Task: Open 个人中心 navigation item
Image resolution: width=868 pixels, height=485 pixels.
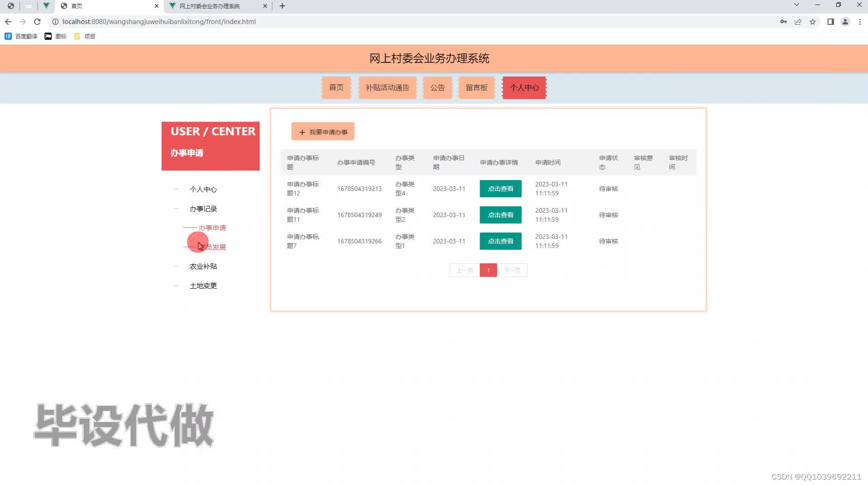Action: pyautogui.click(x=524, y=88)
